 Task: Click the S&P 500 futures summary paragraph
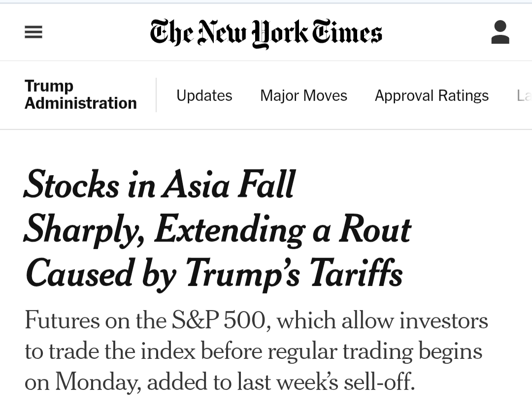[x=256, y=351]
